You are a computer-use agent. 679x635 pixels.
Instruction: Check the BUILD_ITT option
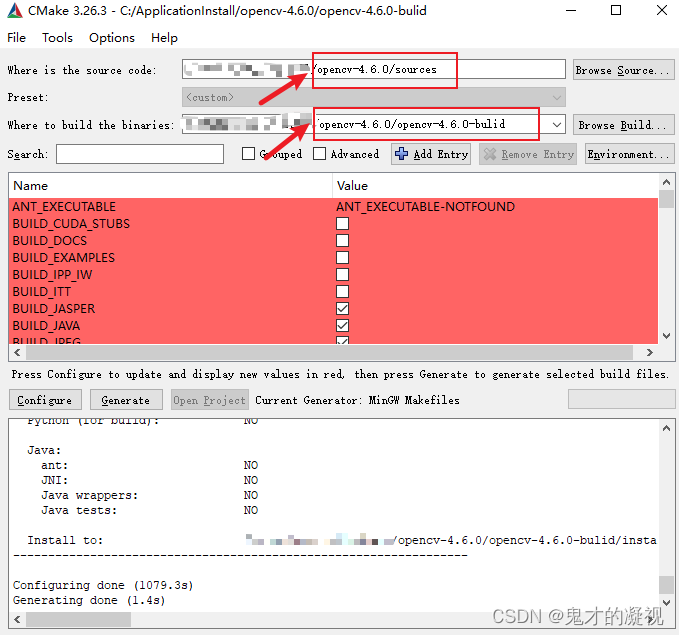pyautogui.click(x=343, y=291)
